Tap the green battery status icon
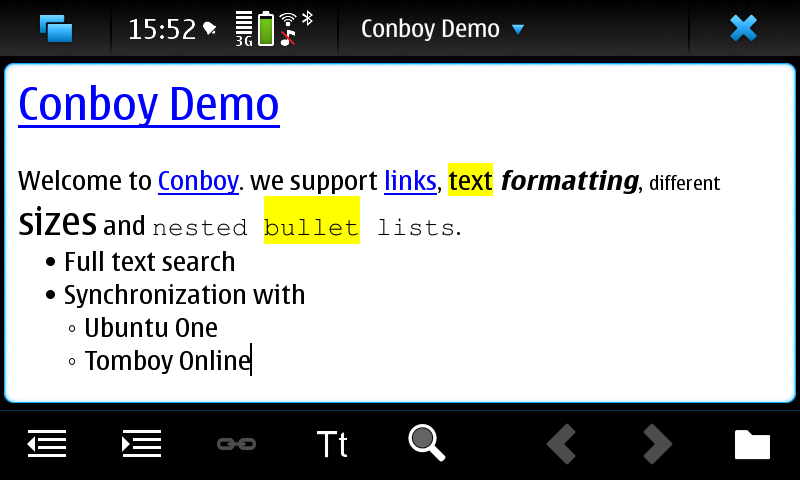 266,29
